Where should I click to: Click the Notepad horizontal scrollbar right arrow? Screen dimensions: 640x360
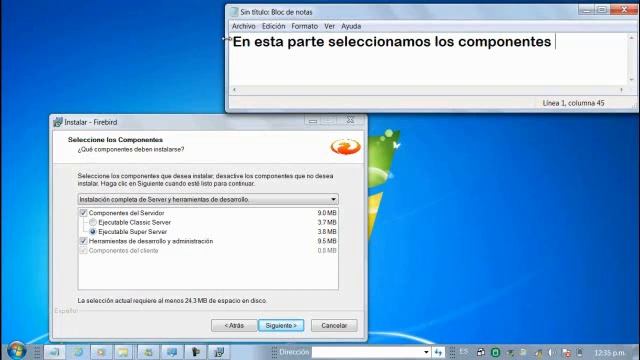click(x=622, y=89)
